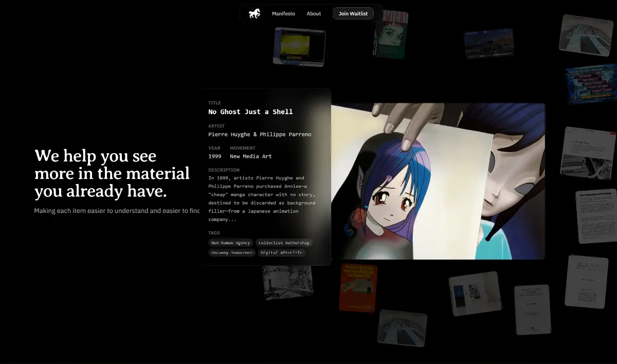Select the Collective Authorship tag
Screen dimensions: 617x364
coord(284,243)
